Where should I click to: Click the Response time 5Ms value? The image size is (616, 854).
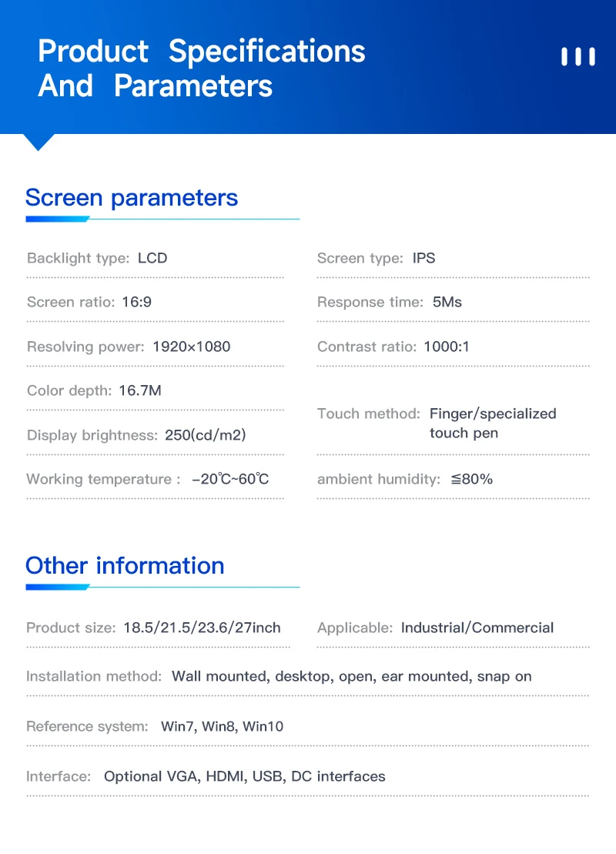[x=447, y=303]
